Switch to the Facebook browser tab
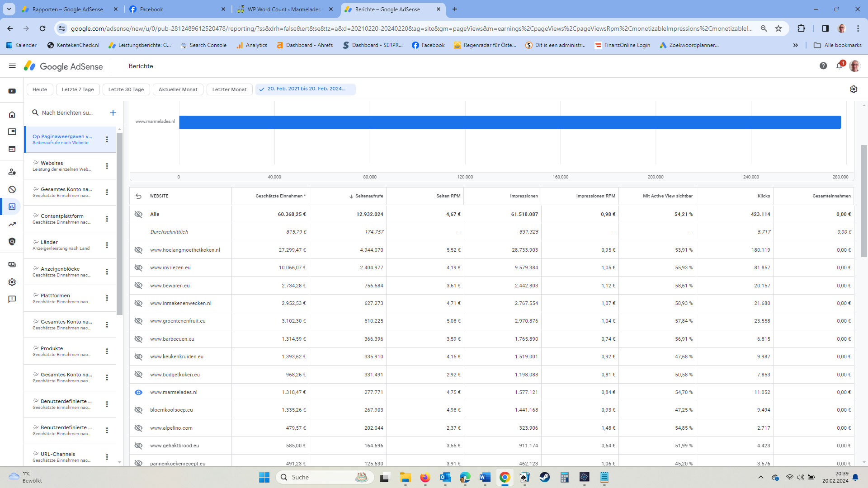Screen dimensions: 868x488 click(176, 9)
